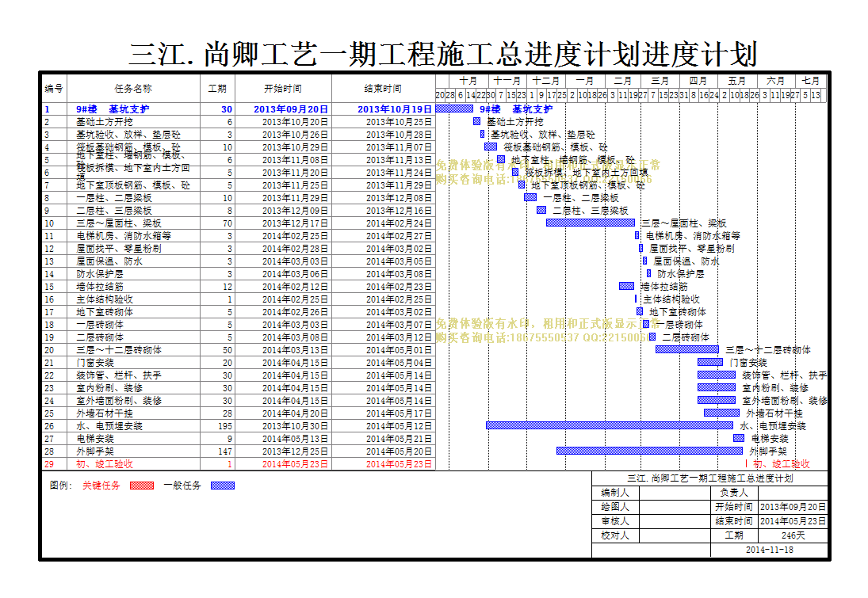Select task name 二层砖砌体
The image size is (868, 598).
pos(100,337)
